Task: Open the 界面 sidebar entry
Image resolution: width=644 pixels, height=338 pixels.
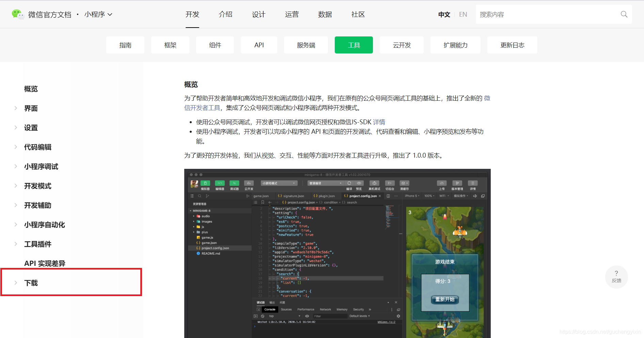Action: [31, 108]
